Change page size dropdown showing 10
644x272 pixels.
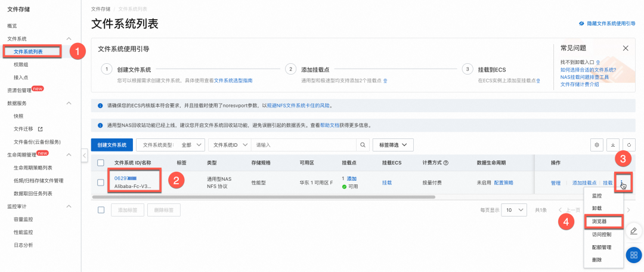(515, 210)
